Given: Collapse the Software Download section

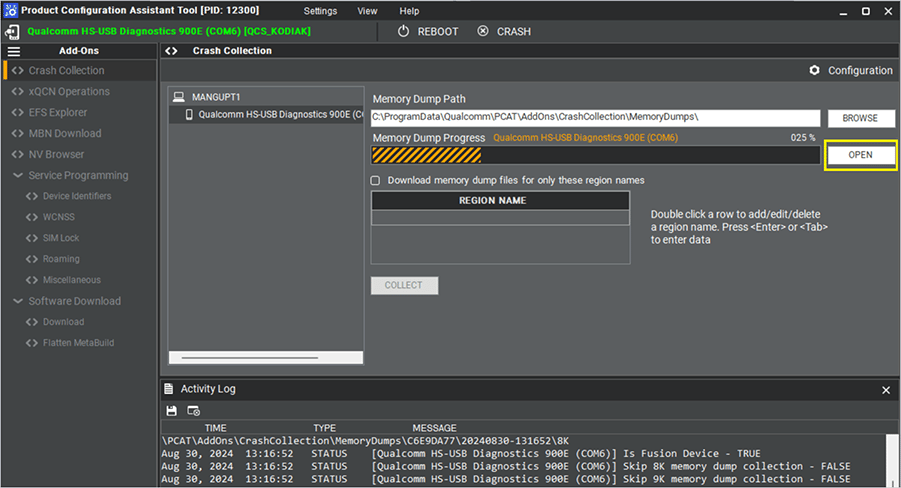Looking at the screenshot, I should 18,301.
